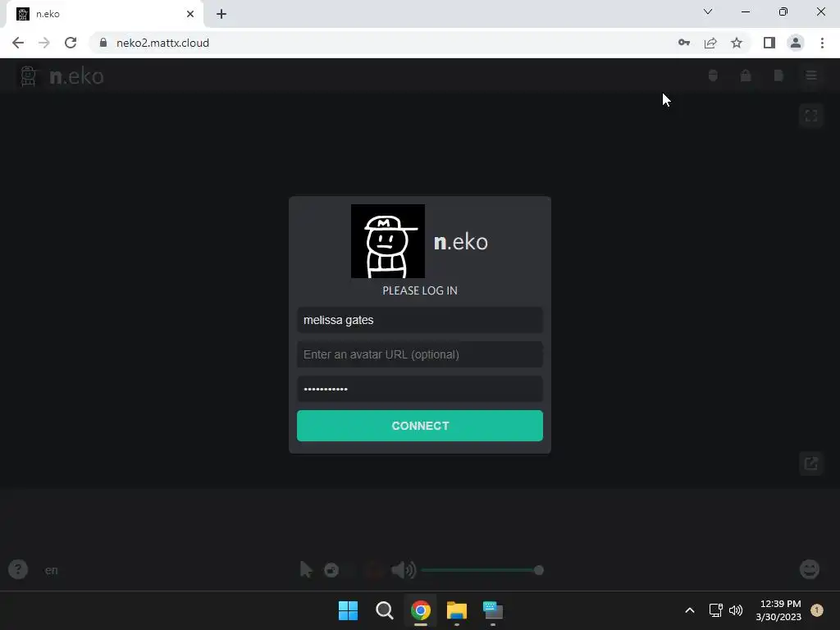840x630 pixels.
Task: Click the pop-out external window icon
Action: pos(811,463)
